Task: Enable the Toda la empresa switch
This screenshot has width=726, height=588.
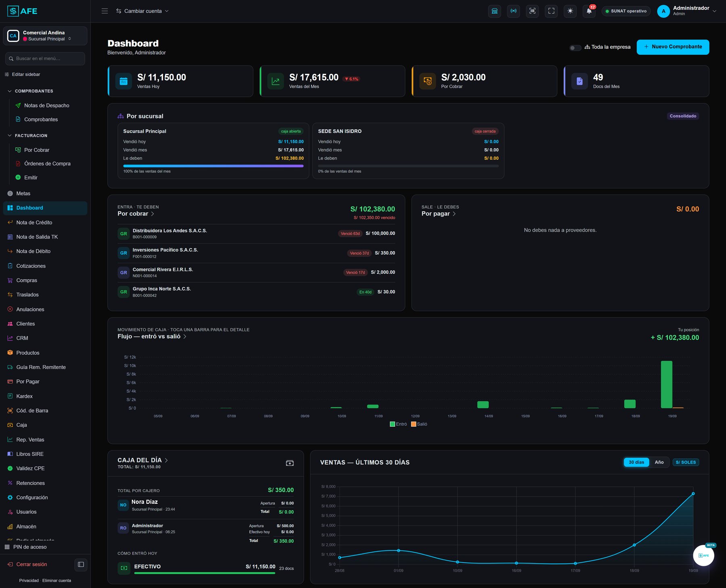Action: 575,48
